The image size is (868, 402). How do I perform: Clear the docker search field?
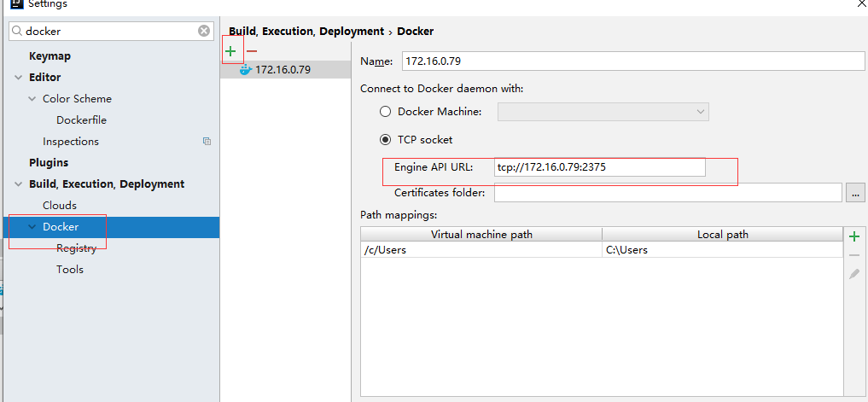204,31
